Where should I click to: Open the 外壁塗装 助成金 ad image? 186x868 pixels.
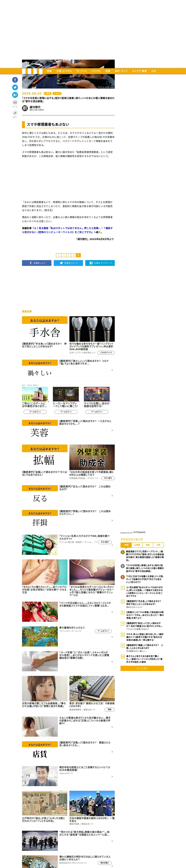click(92, 457)
